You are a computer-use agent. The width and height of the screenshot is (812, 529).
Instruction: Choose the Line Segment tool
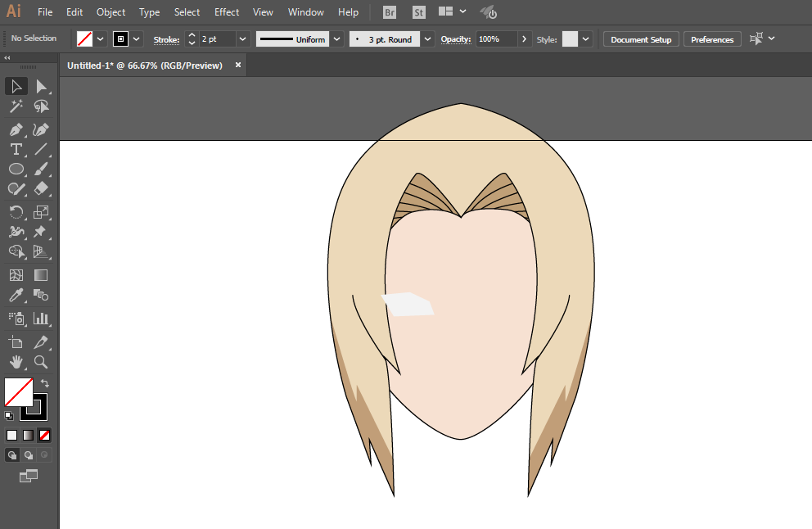coord(41,149)
